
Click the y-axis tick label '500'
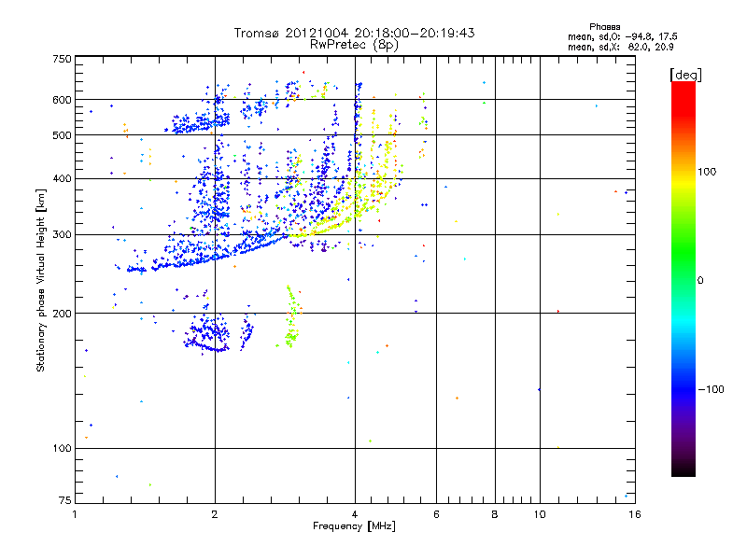point(62,135)
